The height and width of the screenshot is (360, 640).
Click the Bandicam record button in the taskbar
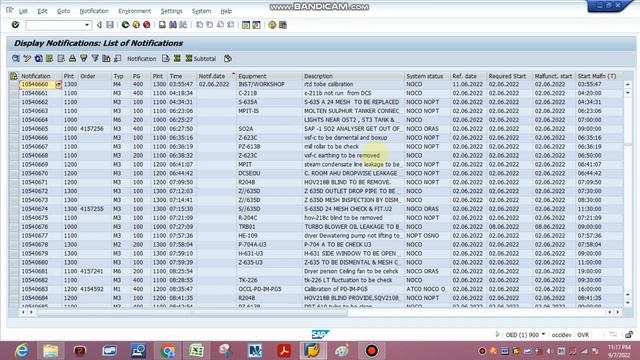[x=371, y=351]
